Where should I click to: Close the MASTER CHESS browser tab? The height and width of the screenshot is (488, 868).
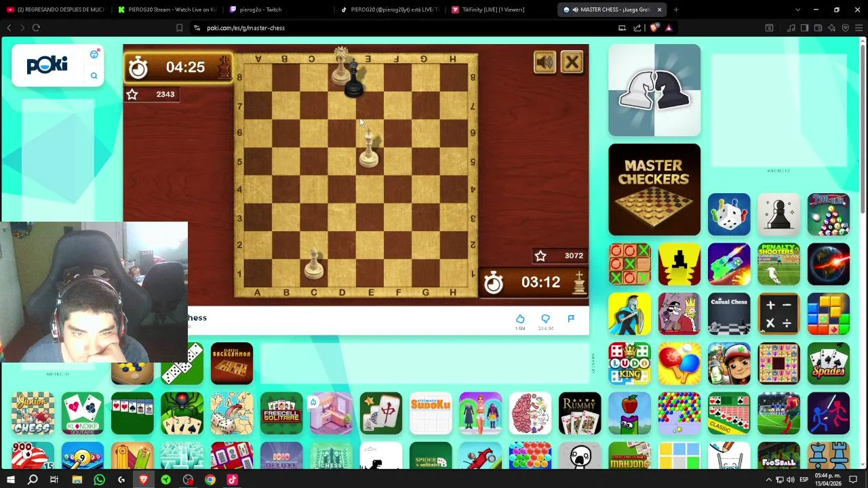point(659,9)
